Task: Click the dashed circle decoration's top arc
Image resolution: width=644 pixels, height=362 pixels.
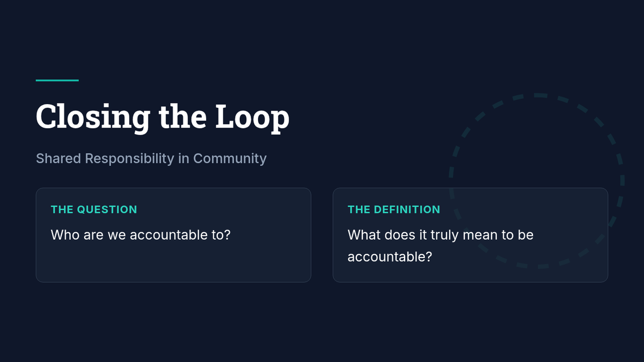Action: coord(537,95)
